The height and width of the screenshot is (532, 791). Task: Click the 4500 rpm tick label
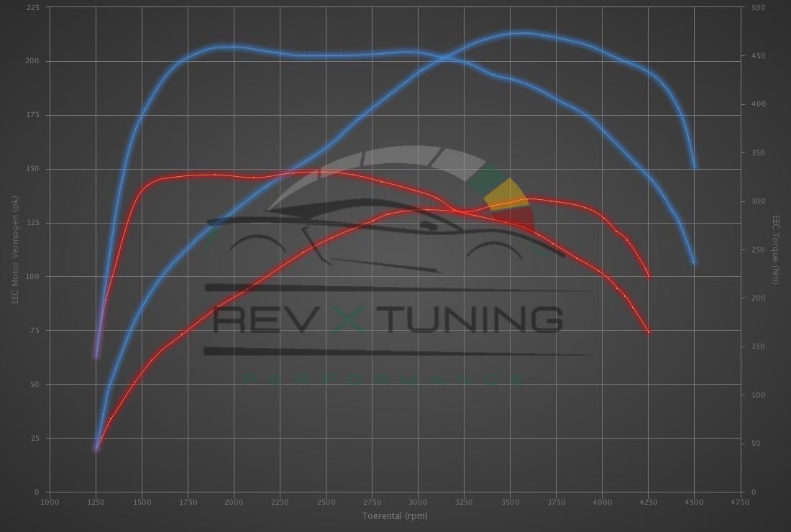[x=694, y=502]
